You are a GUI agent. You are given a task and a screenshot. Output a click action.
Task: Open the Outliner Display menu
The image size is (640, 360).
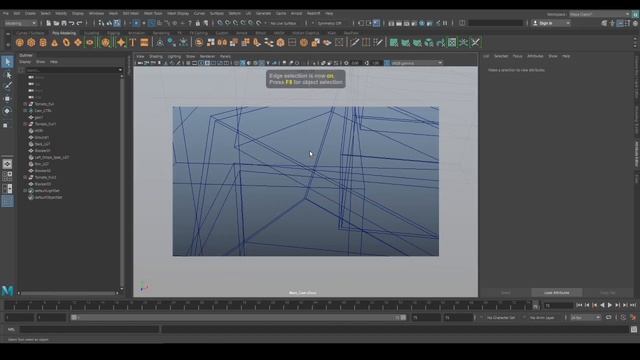pos(25,62)
